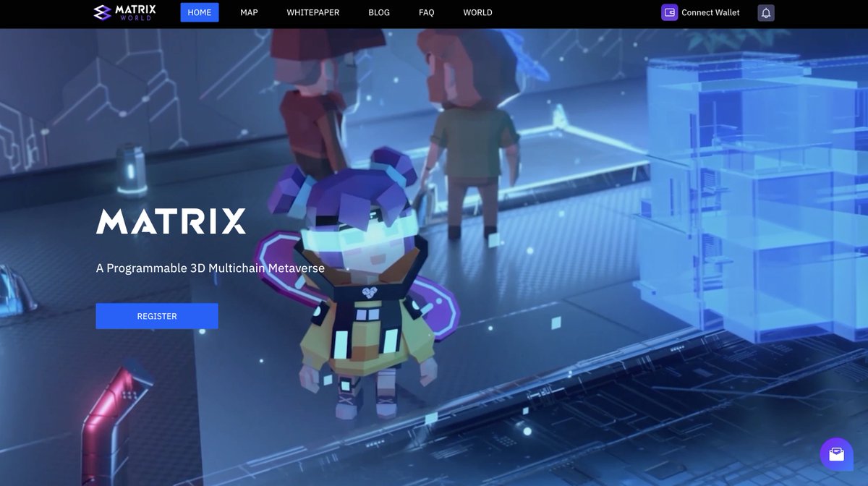
Task: Click the blue REGISTER button
Action: [x=157, y=316]
